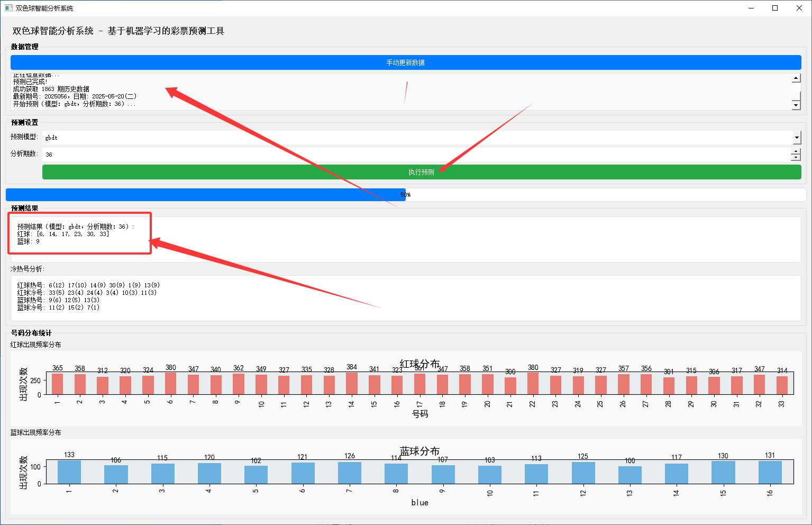The width and height of the screenshot is (812, 525).
Task: Select blue ball bar for number 1
Action: pyautogui.click(x=69, y=472)
